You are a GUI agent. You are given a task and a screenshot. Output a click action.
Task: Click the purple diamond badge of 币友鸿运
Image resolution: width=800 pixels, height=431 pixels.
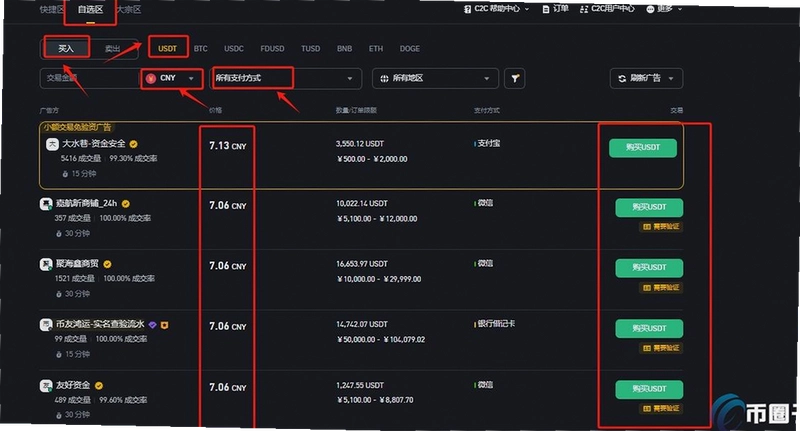click(153, 324)
